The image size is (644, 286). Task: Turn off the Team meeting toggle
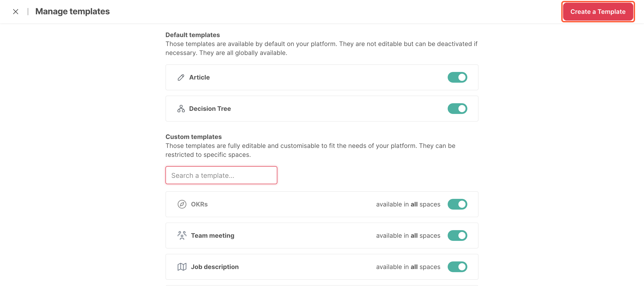click(x=457, y=236)
